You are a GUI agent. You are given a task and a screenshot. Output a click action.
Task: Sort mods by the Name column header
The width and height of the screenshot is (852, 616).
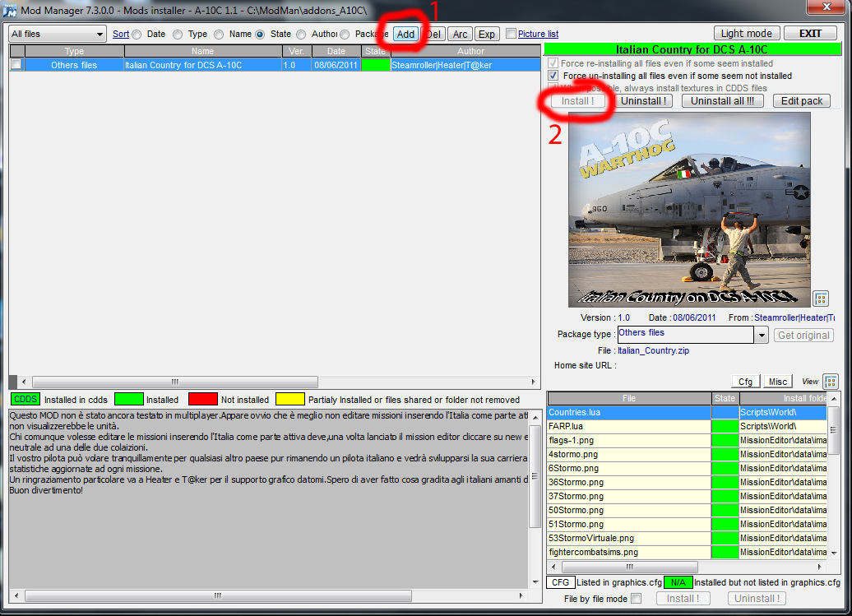coord(202,51)
